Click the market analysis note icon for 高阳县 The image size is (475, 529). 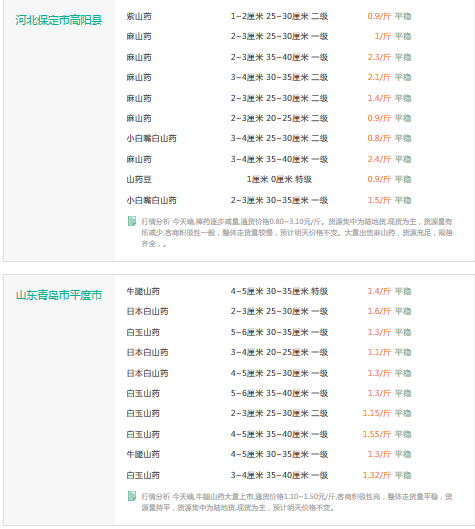point(132,221)
